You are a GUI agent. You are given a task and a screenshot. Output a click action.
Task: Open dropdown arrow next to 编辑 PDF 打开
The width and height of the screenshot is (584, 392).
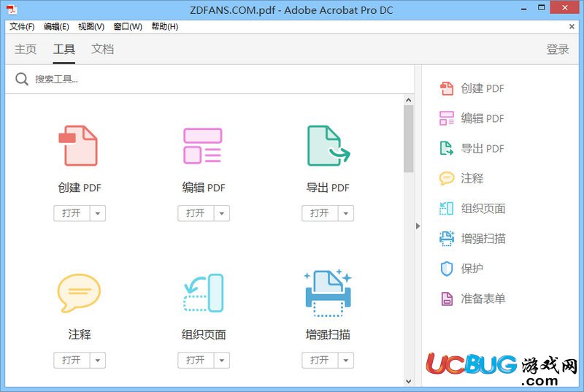coord(222,213)
